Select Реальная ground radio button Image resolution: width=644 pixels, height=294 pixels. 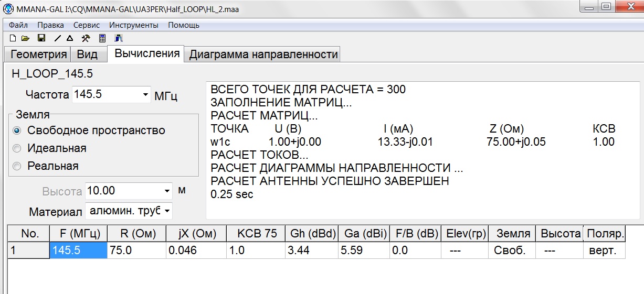coord(17,166)
